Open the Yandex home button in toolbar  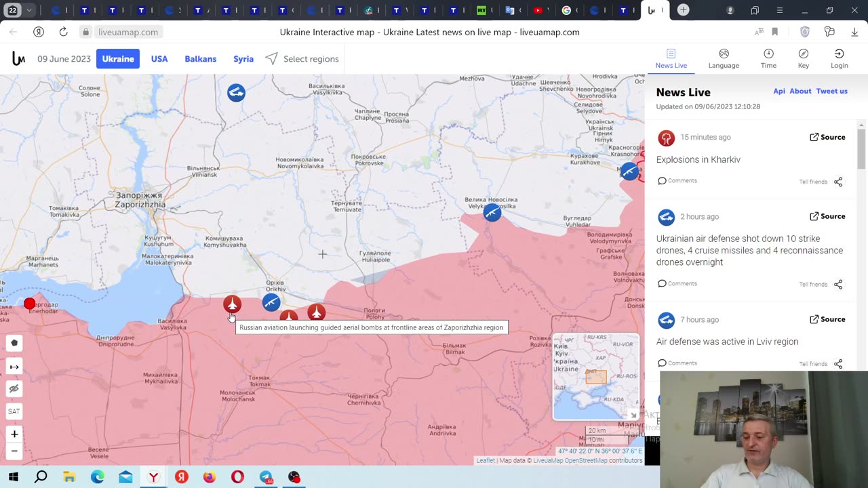[39, 32]
